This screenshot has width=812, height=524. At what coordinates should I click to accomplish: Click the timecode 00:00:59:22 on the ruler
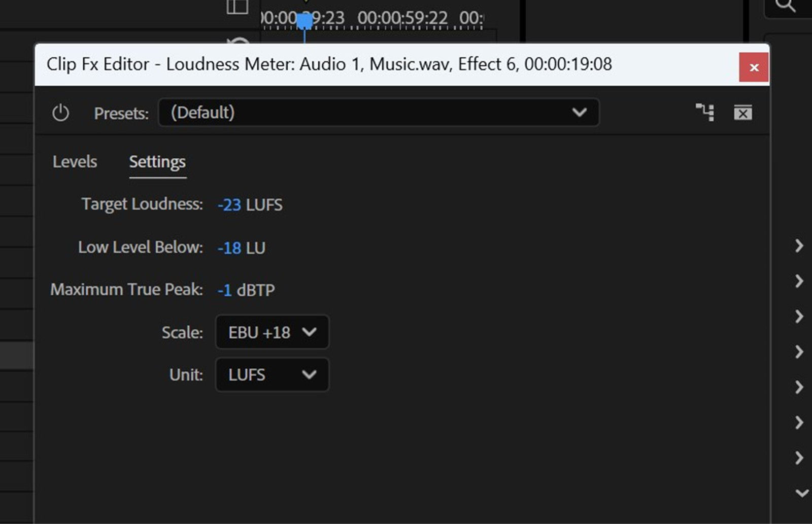coord(402,17)
